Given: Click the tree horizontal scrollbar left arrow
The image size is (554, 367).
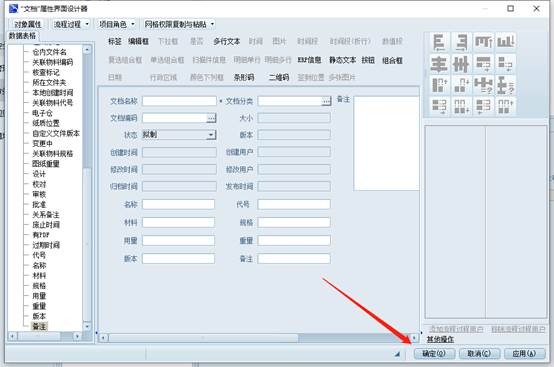Looking at the screenshot, I should (x=12, y=336).
